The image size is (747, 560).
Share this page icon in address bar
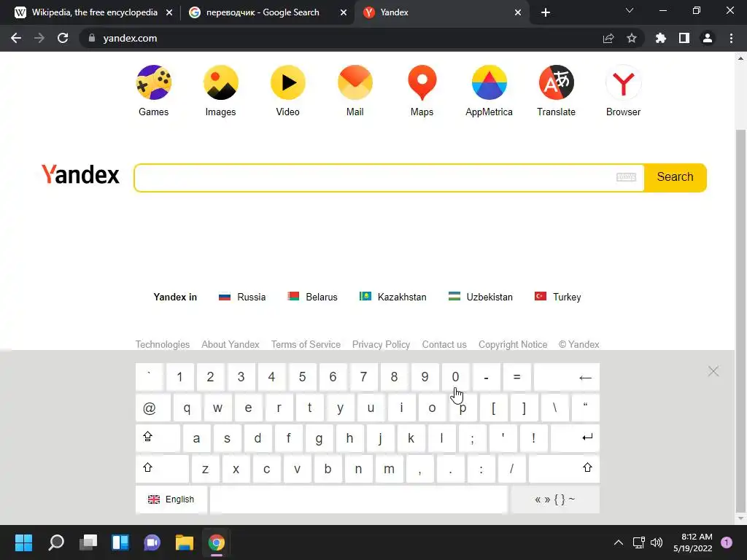coord(608,38)
